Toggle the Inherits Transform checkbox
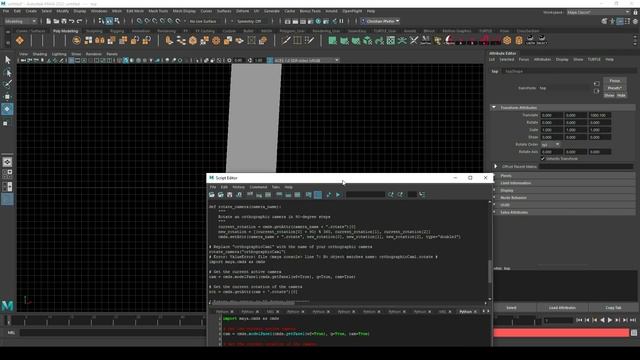This screenshot has height=360, width=640. tap(543, 158)
